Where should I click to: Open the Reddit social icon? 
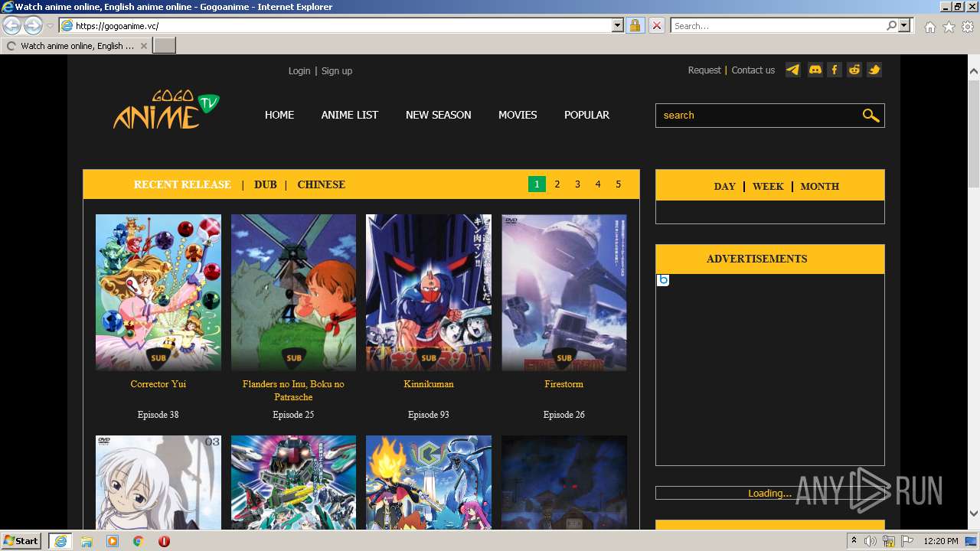[854, 70]
